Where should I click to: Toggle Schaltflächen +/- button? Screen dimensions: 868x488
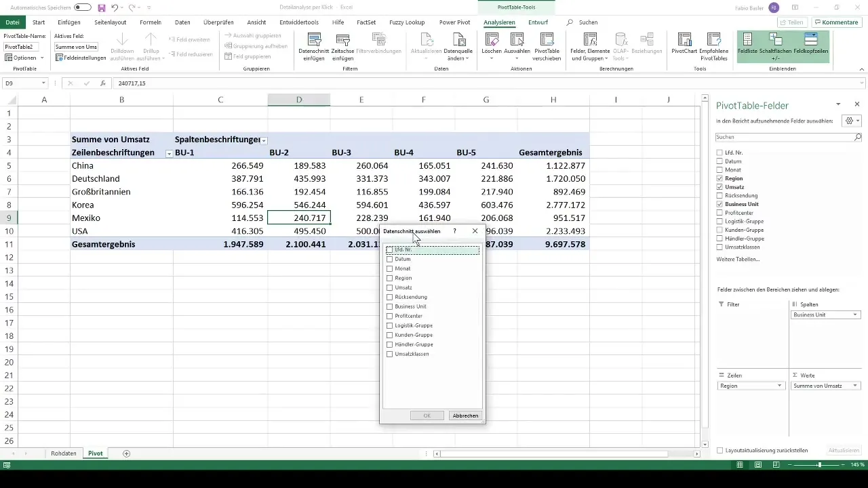(x=775, y=47)
